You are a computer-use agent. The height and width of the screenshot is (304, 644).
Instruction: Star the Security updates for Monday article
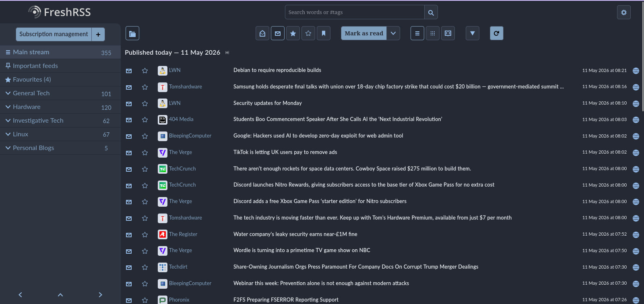click(x=145, y=104)
